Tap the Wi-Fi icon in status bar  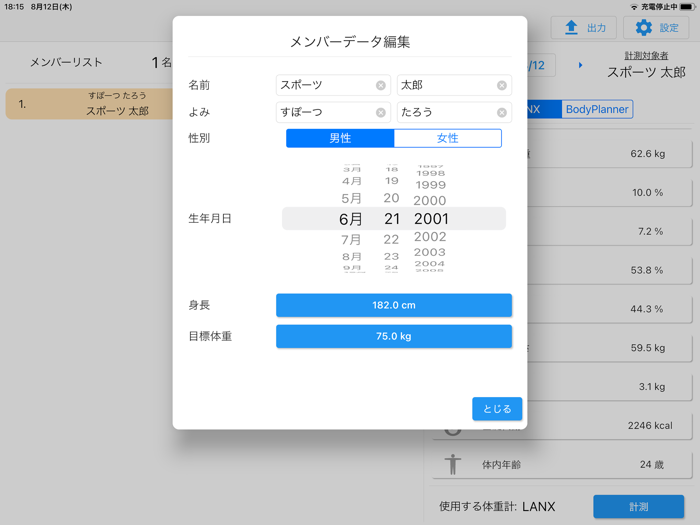(634, 7)
